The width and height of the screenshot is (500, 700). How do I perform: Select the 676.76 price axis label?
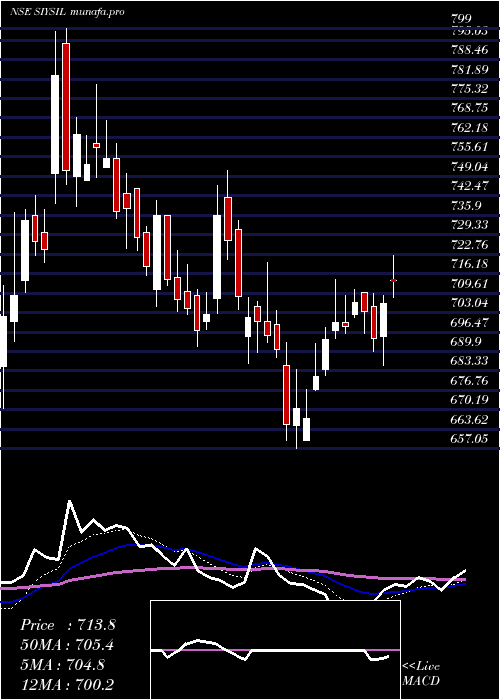(x=469, y=380)
